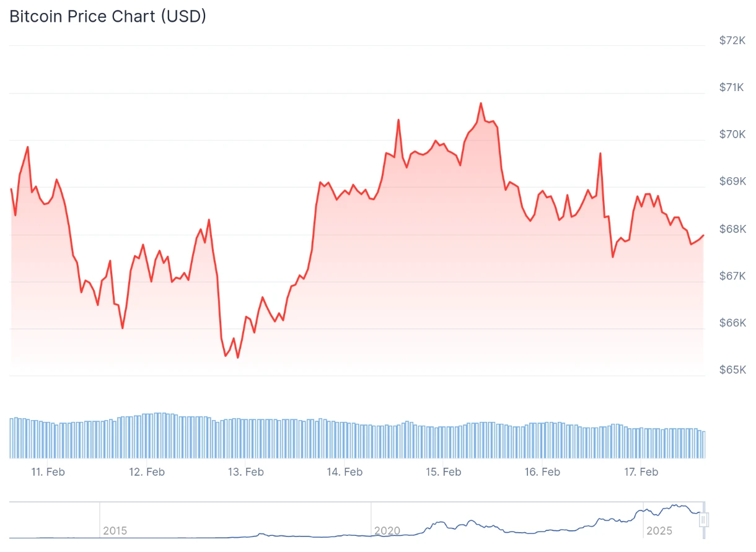Screen dimensions: 756x552
Task: Click the $66K price axis label
Action: click(x=732, y=323)
